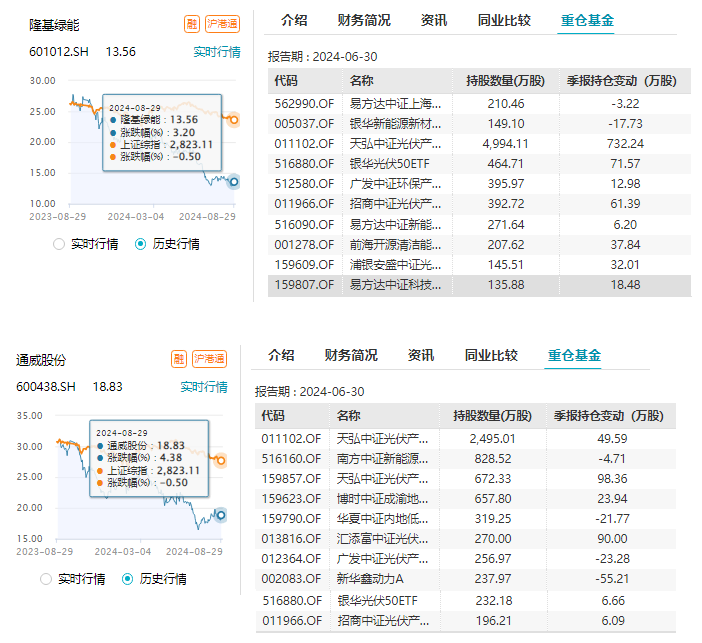The width and height of the screenshot is (702, 643).
Task: Click fund name 新华鑫动力A
Action: click(370, 579)
